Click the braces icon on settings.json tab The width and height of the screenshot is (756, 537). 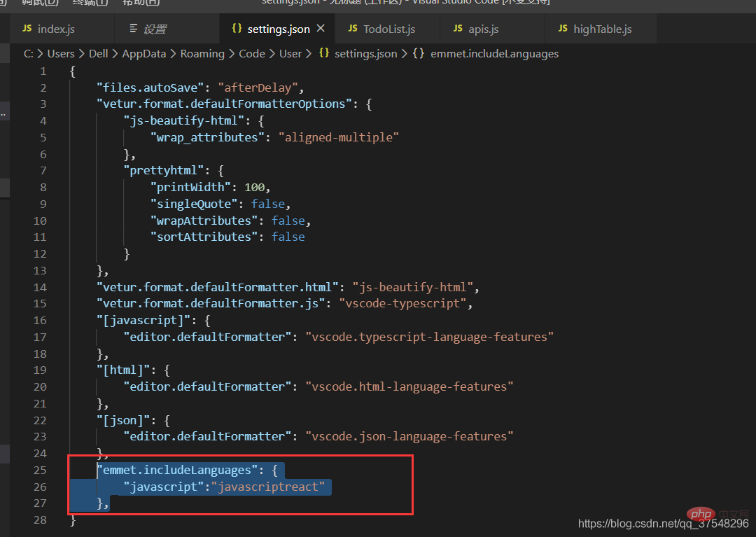(237, 29)
